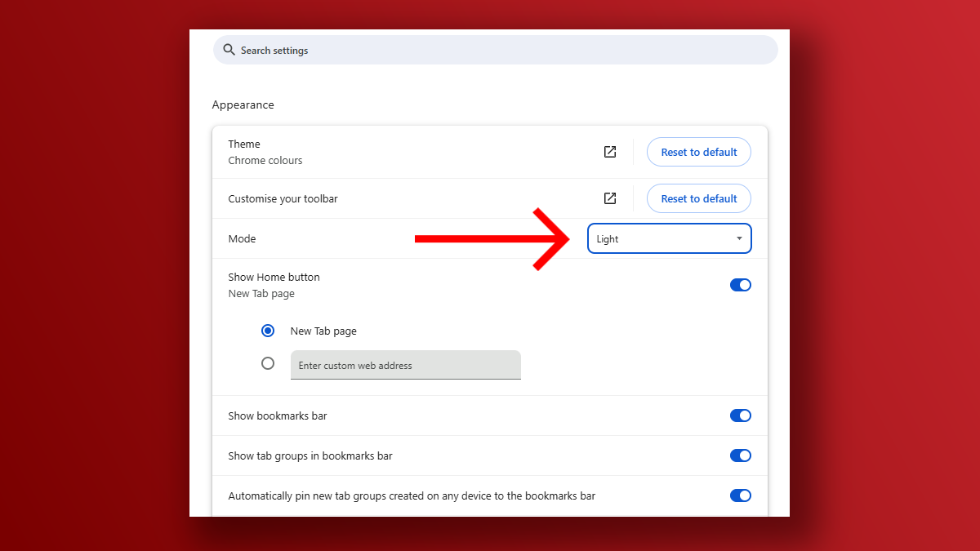
Task: Click the Mode row label
Action: [242, 239]
